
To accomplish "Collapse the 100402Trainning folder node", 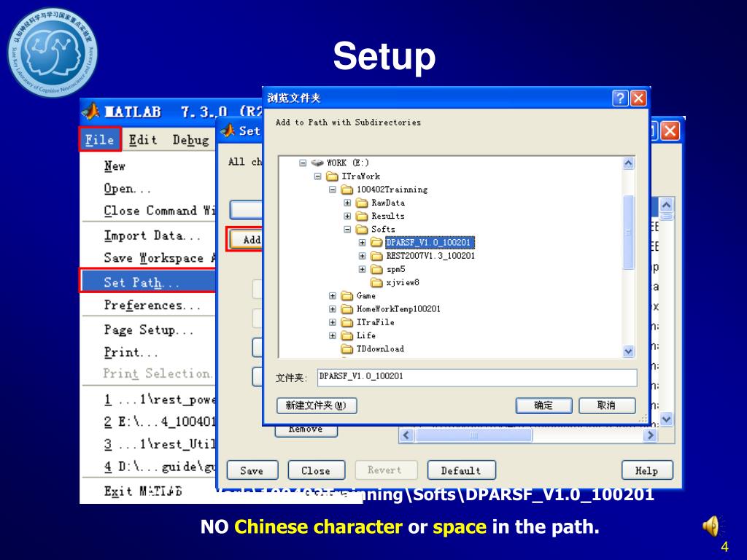I will 333,190.
